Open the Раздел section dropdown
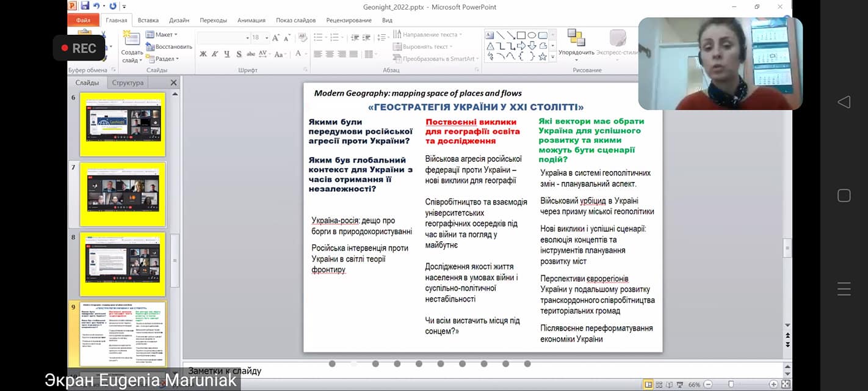 pos(162,59)
